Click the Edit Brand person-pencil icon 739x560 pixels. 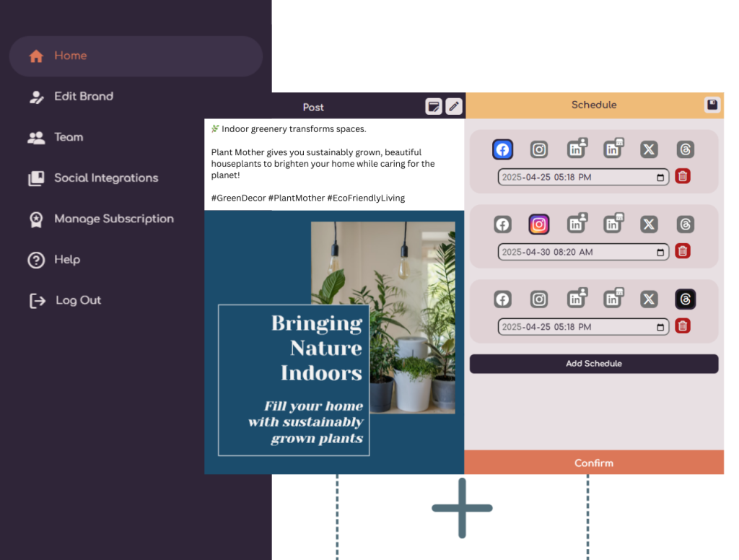(36, 97)
